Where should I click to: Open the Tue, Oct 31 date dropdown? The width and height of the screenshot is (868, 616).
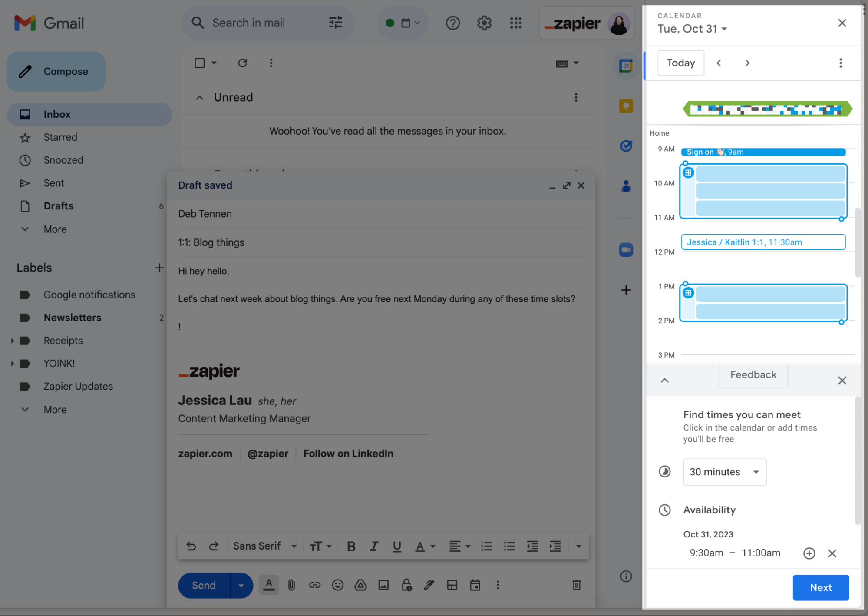(x=692, y=29)
